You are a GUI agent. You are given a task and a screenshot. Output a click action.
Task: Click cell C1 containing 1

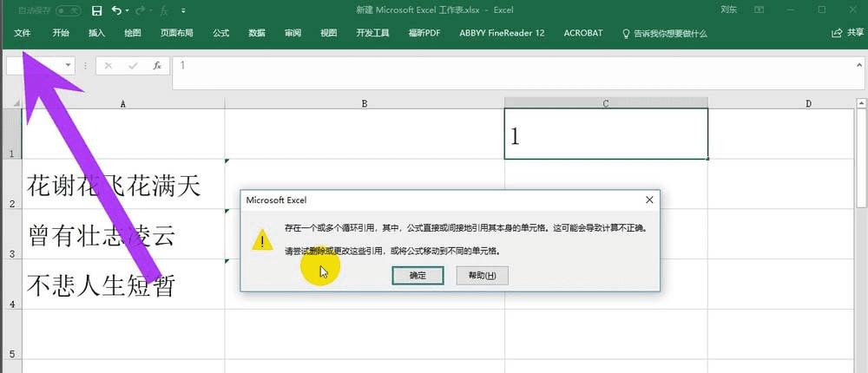(606, 134)
